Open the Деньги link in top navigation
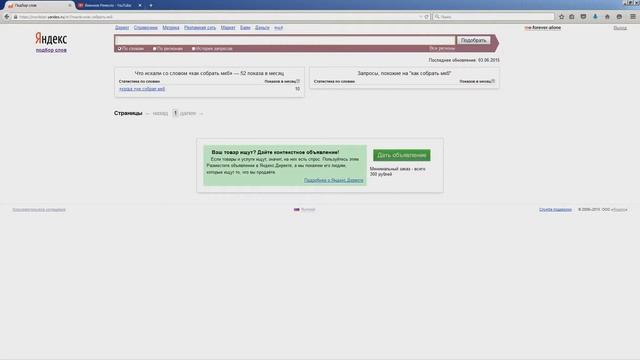 [x=262, y=28]
